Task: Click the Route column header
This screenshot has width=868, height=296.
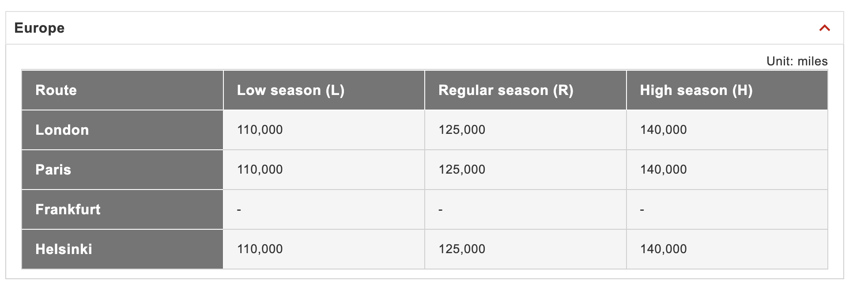Action: tap(56, 90)
